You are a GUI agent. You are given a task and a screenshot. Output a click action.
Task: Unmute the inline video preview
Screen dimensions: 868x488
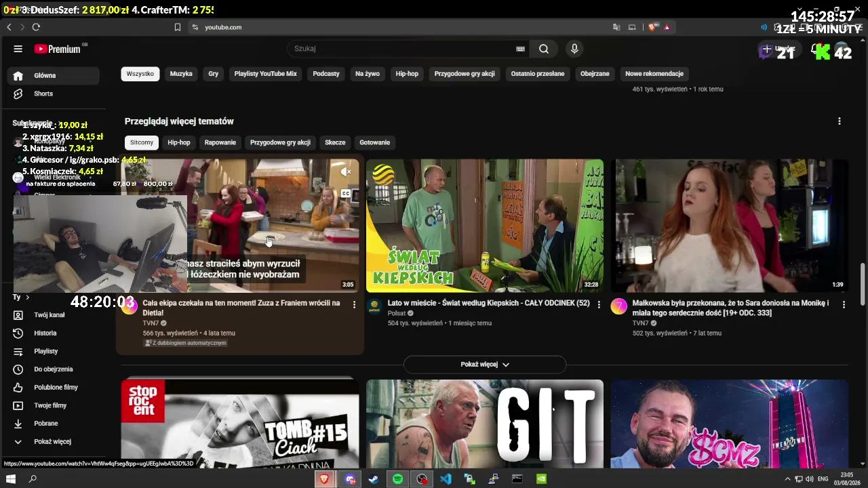[345, 172]
